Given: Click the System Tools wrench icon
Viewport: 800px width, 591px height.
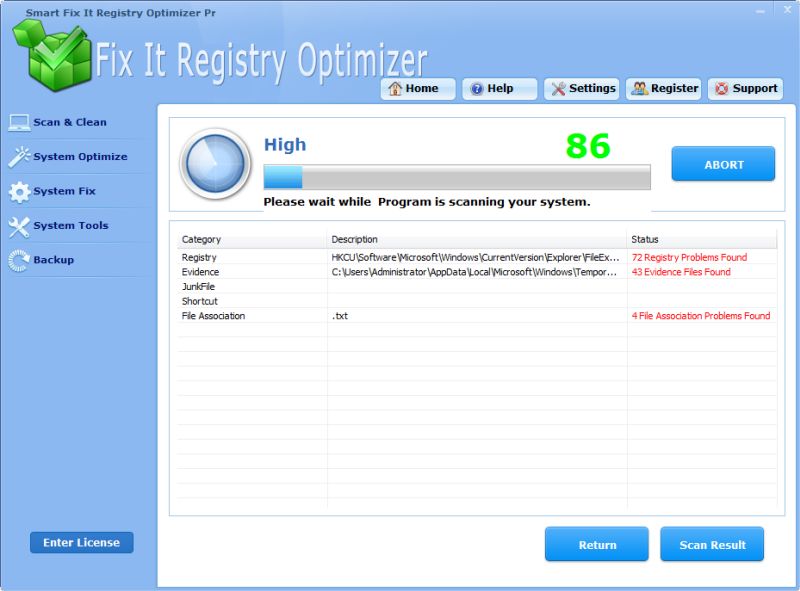Looking at the screenshot, I should click(x=19, y=226).
